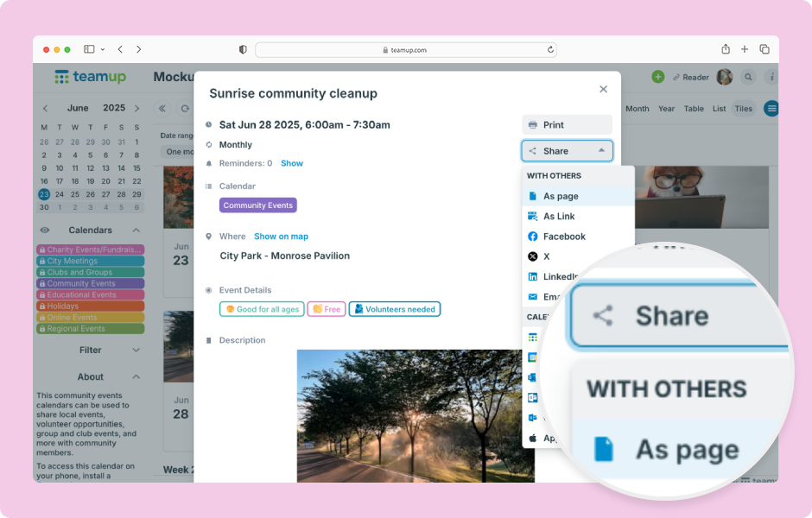The image size is (812, 518).
Task: Switch to the Year view
Action: pos(667,109)
